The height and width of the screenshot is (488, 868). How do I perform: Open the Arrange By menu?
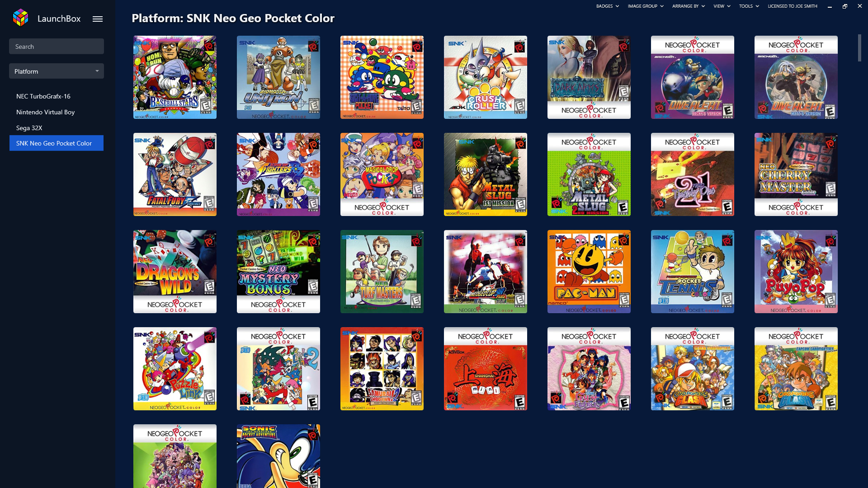pos(688,6)
